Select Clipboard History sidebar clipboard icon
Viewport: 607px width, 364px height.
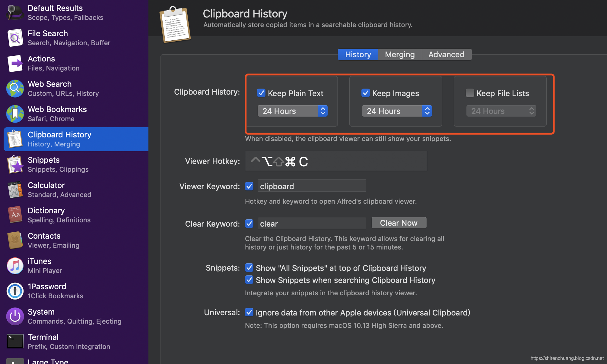(x=15, y=139)
